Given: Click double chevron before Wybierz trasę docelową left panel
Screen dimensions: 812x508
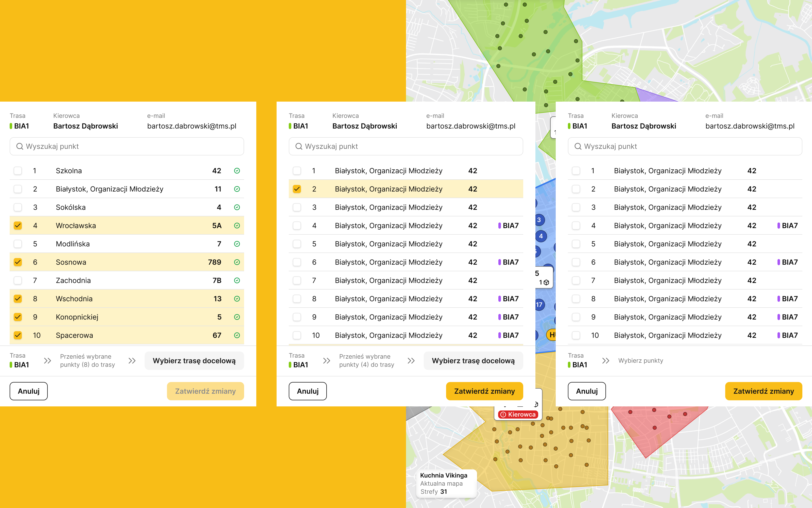Looking at the screenshot, I should click(x=132, y=361).
